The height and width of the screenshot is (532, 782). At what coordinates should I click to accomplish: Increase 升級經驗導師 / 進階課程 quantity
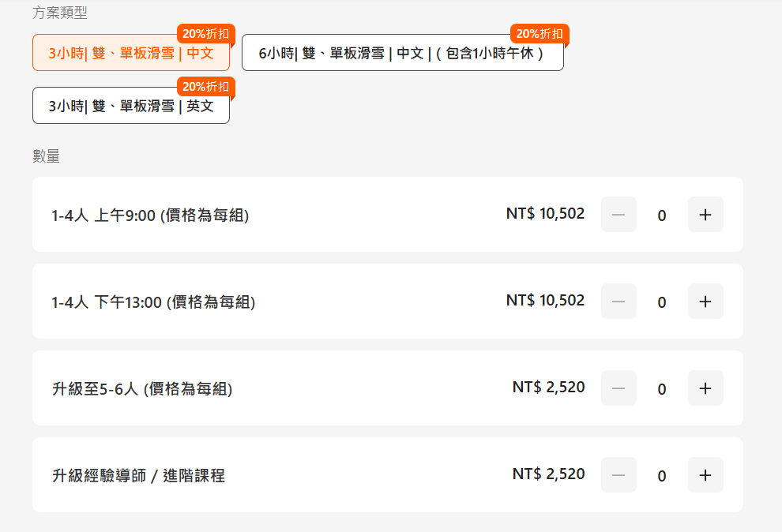[x=705, y=475]
